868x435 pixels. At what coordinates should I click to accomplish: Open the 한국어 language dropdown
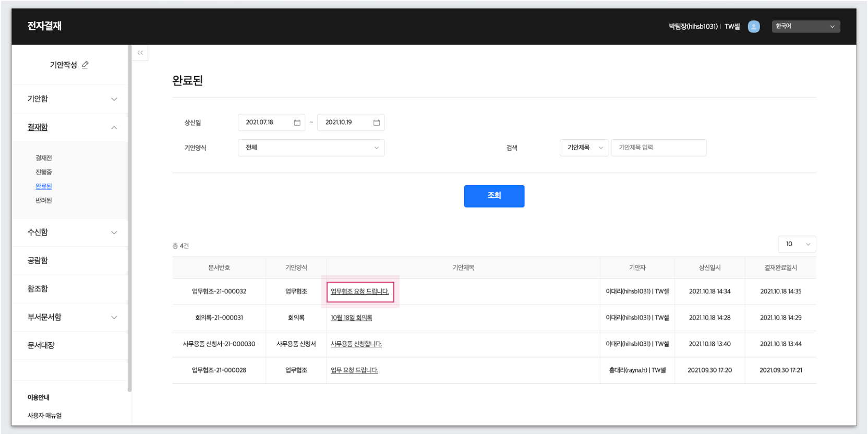click(805, 27)
